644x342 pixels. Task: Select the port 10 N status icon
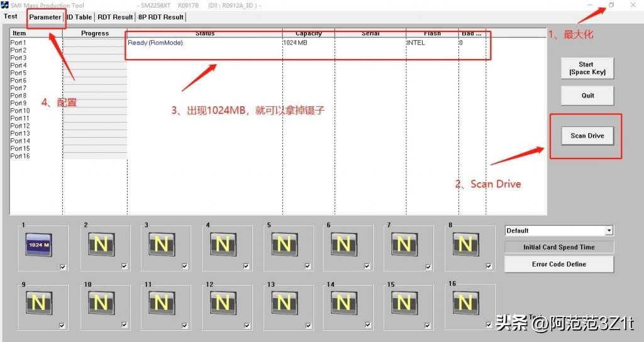[101, 303]
